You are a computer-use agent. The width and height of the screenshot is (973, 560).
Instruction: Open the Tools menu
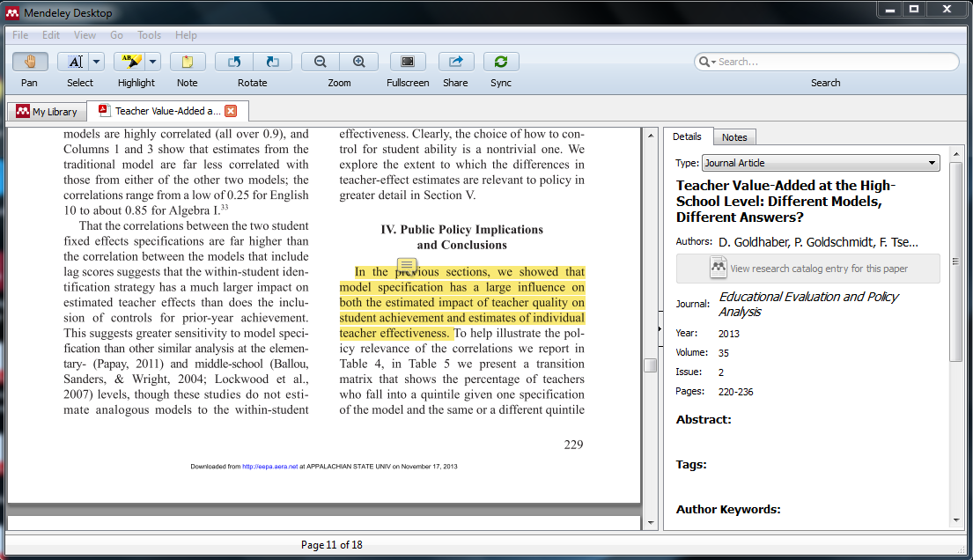[x=149, y=35]
